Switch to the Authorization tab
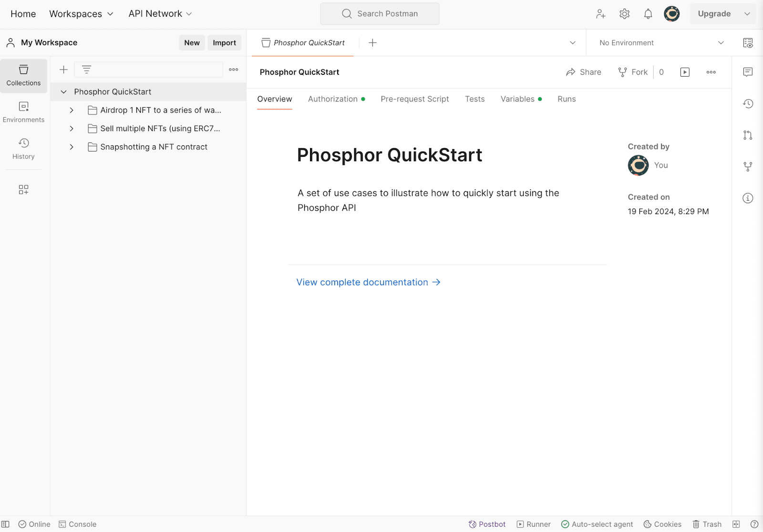Screen dimensions: 763x532 (x=336, y=99)
